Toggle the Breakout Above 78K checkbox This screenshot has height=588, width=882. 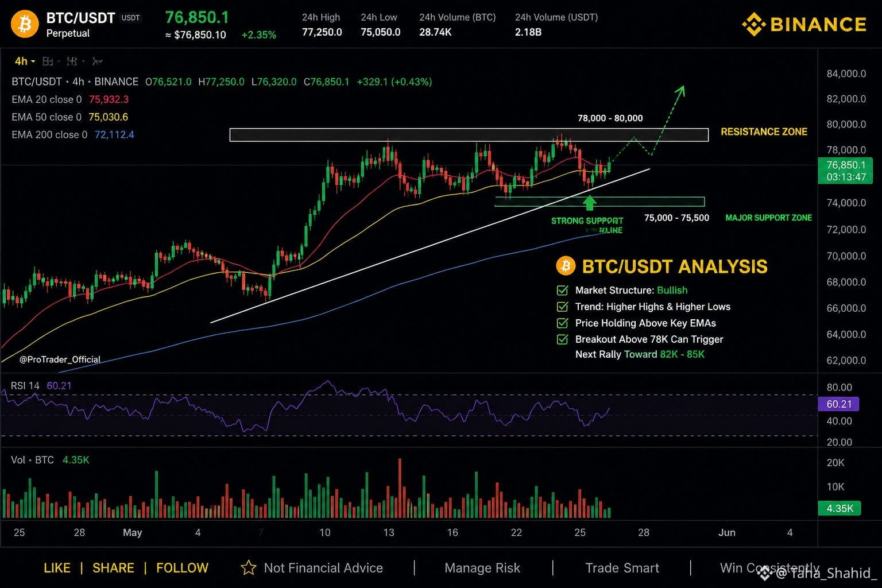[x=563, y=339]
